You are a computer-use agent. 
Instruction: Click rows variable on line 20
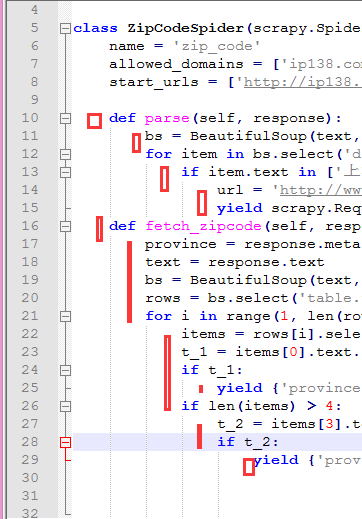pos(163,298)
